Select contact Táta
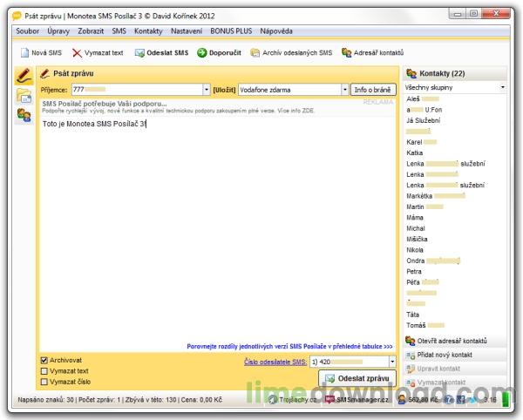Screen dimensions: 523x420 [412, 315]
